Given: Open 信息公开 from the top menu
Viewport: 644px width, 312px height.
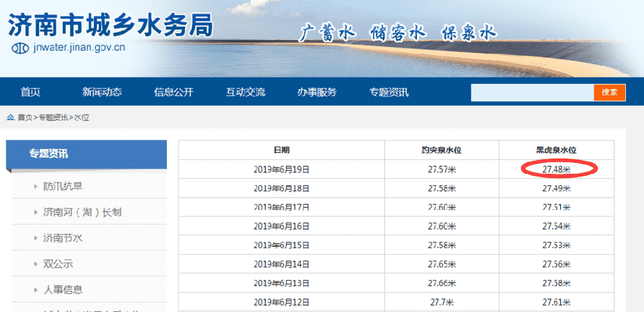Looking at the screenshot, I should click(x=173, y=92).
